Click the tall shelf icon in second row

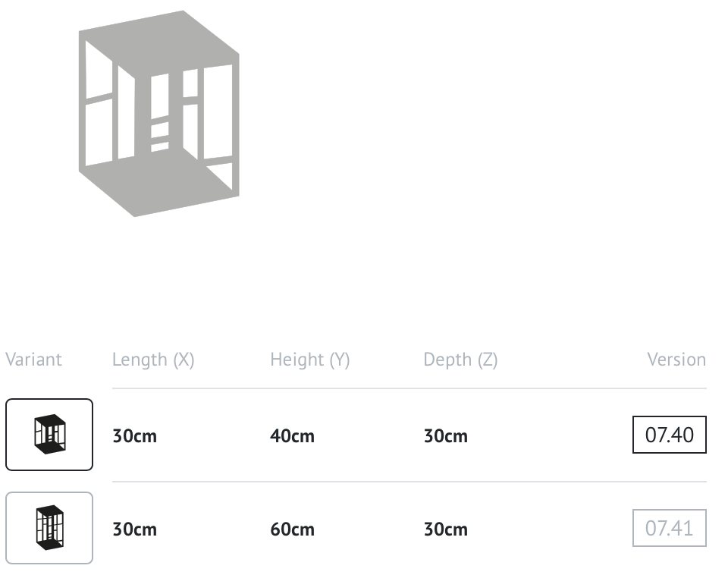tap(50, 528)
